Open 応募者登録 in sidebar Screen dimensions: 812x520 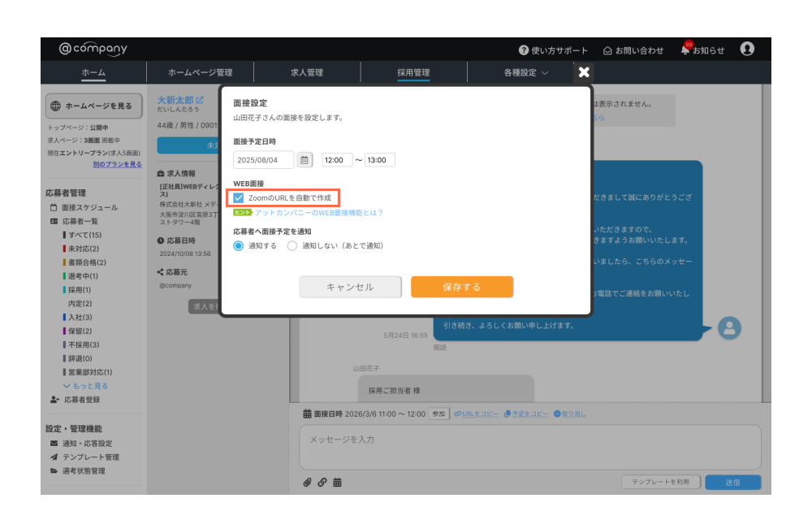click(x=82, y=399)
